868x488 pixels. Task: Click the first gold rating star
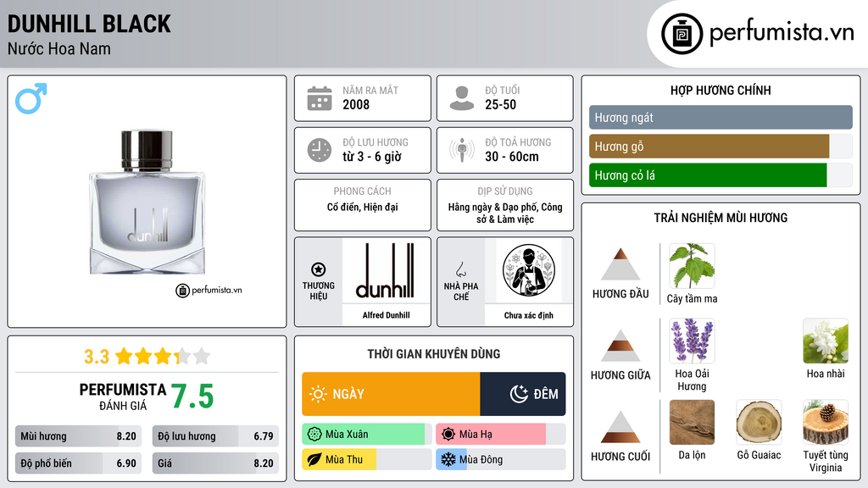pos(124,357)
